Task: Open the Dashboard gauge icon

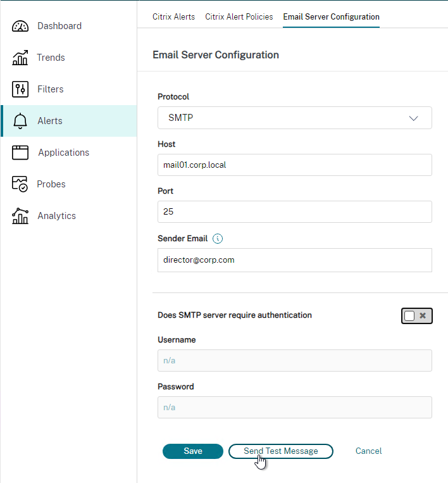Action: [20, 26]
